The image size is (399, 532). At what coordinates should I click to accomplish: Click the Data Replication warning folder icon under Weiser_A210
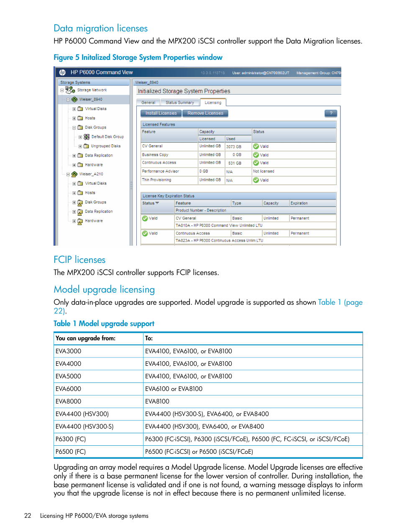tap(80, 212)
